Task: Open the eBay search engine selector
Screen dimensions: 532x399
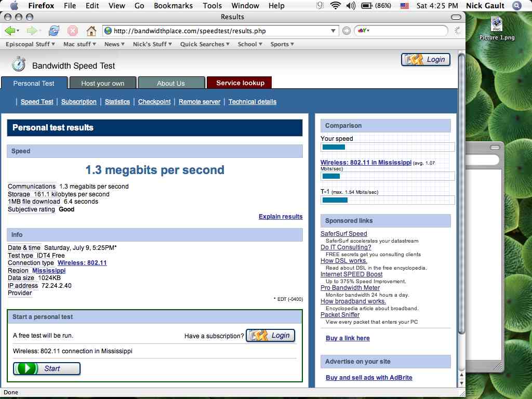Action: (x=363, y=31)
